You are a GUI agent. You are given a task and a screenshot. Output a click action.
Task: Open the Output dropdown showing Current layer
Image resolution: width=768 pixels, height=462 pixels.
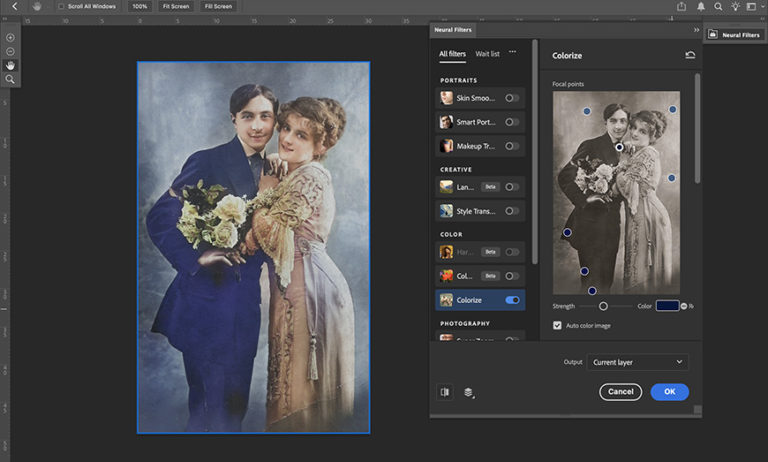[637, 362]
